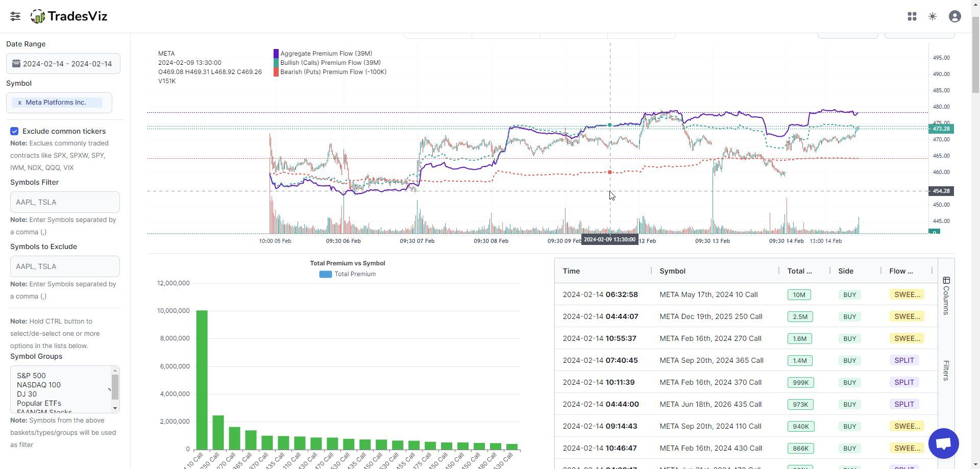The height and width of the screenshot is (469, 980).
Task: Click the tallest 10 Call premium bar
Action: pos(202,380)
